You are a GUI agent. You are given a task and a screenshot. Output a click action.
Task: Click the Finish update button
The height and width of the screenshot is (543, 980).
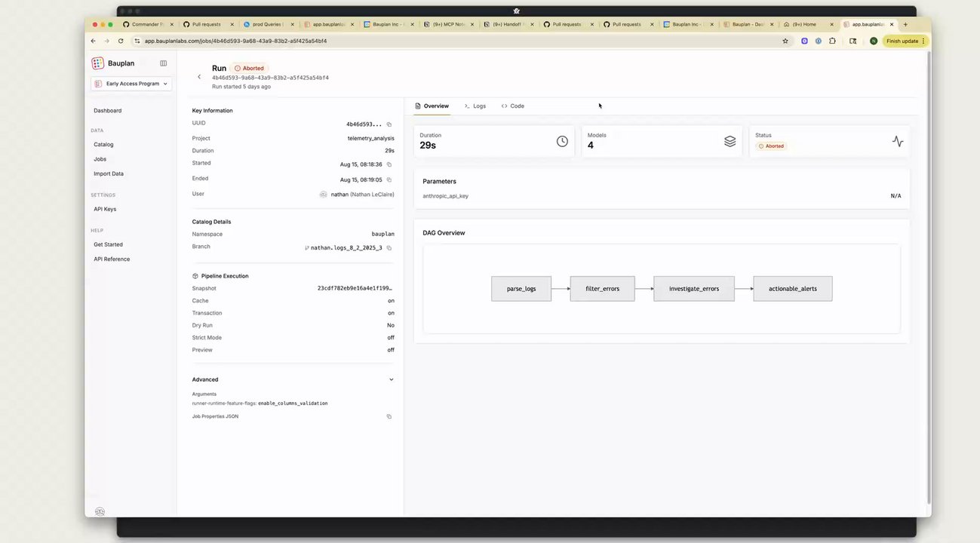(905, 41)
